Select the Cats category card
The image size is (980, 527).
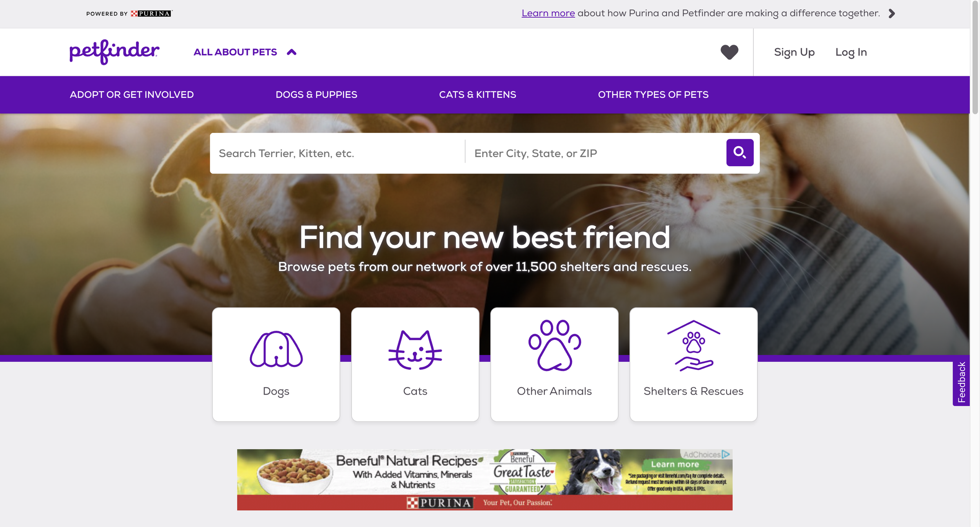click(415, 364)
